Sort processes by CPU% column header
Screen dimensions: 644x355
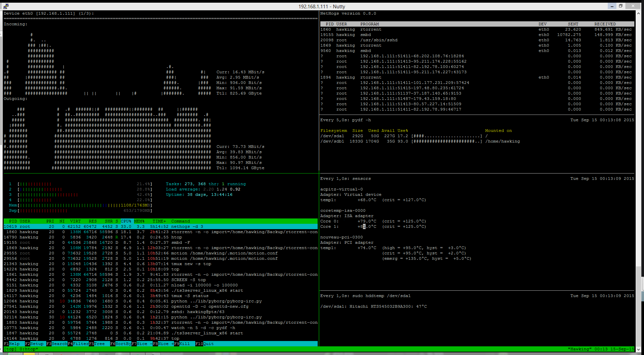pos(126,221)
